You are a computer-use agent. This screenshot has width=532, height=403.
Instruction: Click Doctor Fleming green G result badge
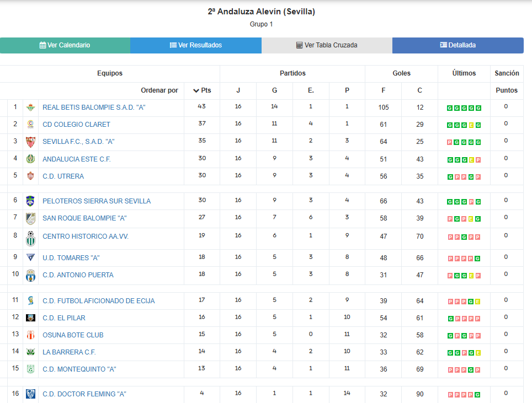[477, 395]
